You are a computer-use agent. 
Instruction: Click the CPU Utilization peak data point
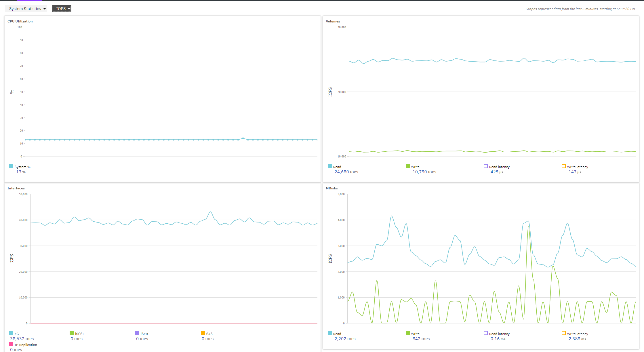pyautogui.click(x=243, y=138)
